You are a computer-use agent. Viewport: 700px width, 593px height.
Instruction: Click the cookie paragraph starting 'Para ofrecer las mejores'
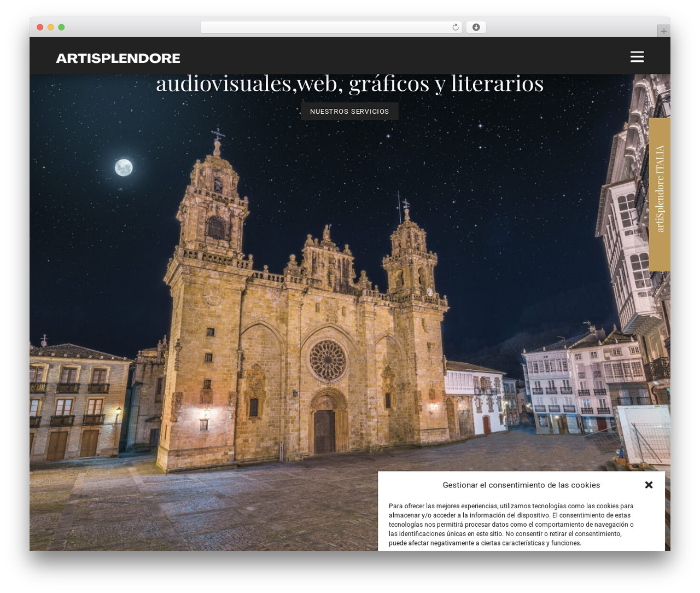click(511, 525)
